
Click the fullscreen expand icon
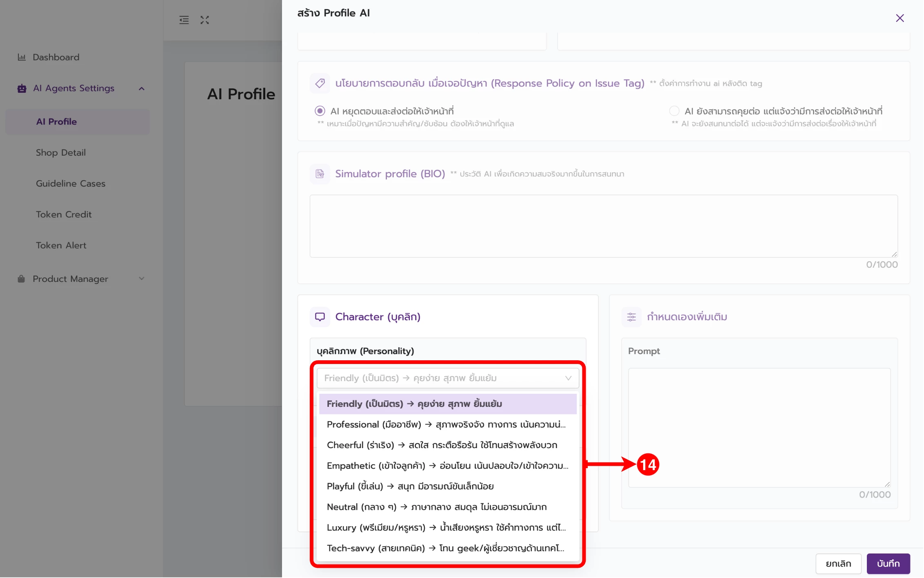point(204,20)
